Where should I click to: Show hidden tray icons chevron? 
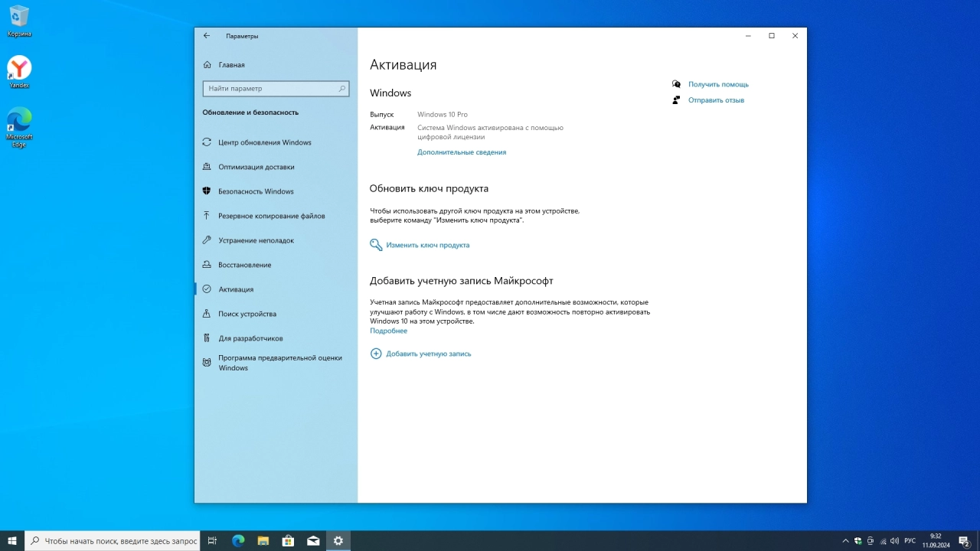[845, 541]
